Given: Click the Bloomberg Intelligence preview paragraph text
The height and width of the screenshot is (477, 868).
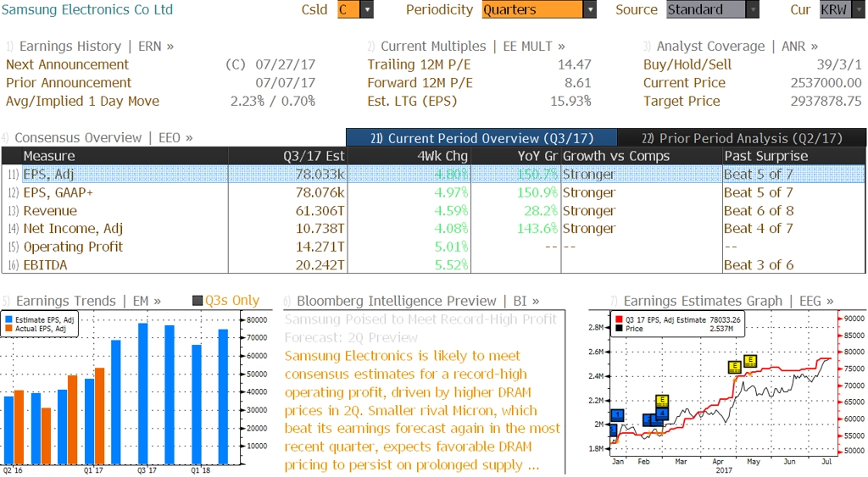Looking at the screenshot, I should pos(422,410).
